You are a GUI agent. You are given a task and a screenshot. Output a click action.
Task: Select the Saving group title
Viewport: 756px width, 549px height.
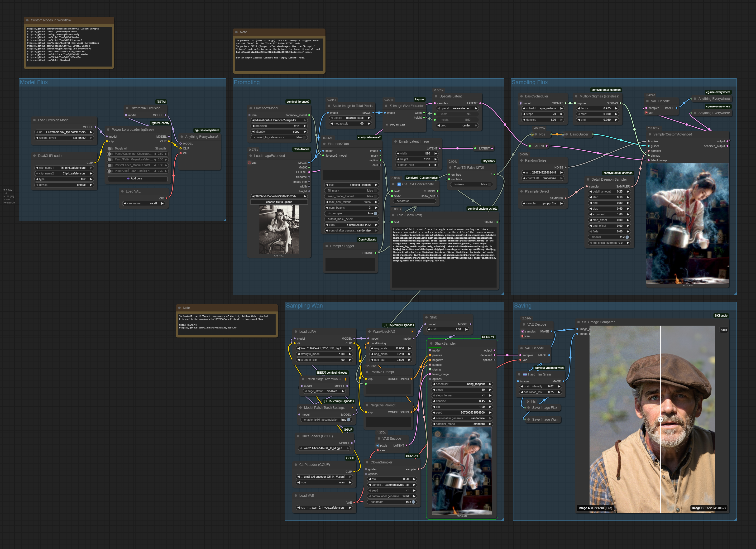(523, 306)
